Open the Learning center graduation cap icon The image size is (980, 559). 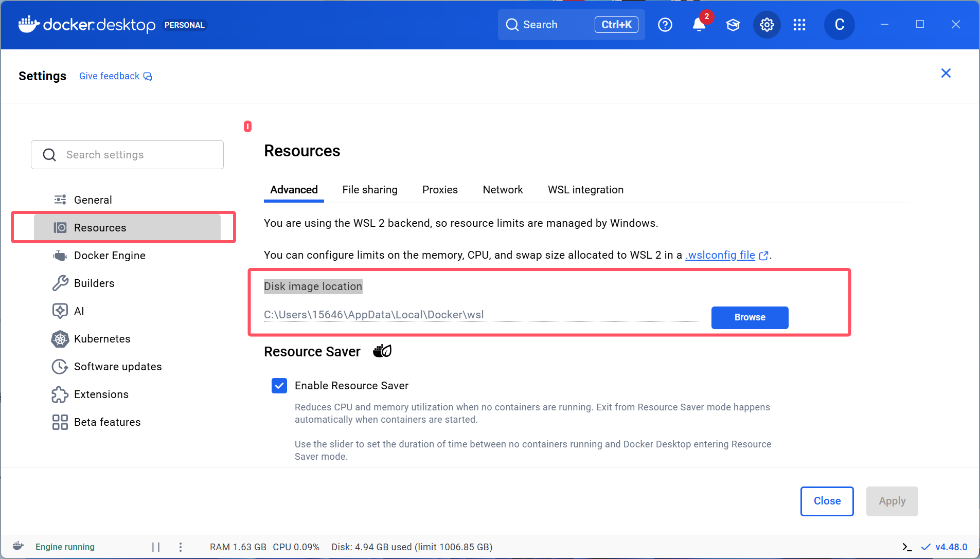733,25
